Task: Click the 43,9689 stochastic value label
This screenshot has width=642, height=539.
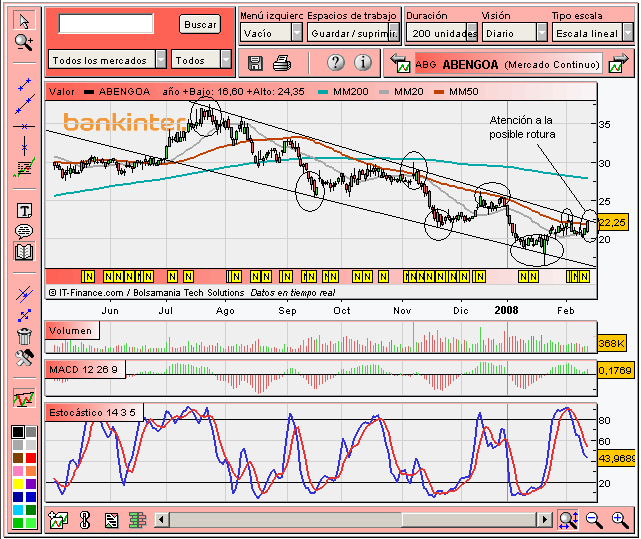Action: [617, 458]
